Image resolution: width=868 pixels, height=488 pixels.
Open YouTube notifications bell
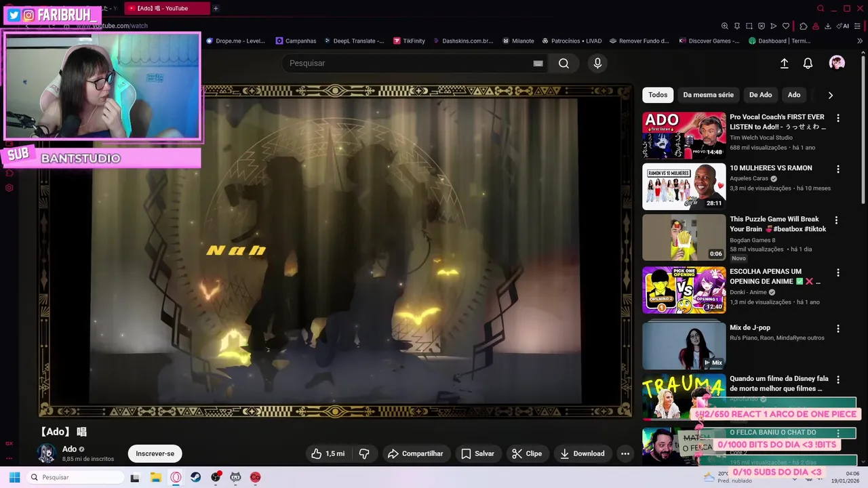click(x=808, y=63)
